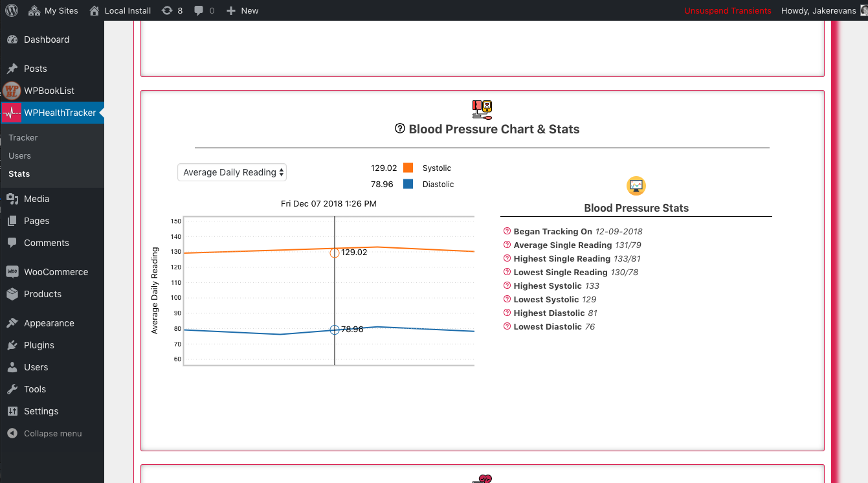The image size is (868, 483).
Task: Click the New link in admin bar
Action: click(250, 10)
